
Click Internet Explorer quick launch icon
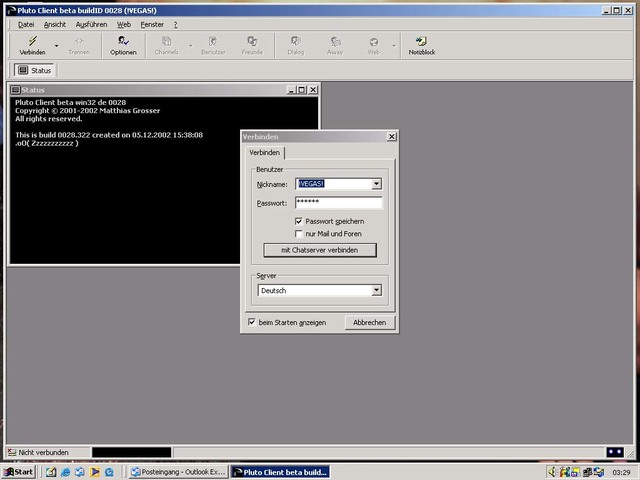pyautogui.click(x=65, y=472)
